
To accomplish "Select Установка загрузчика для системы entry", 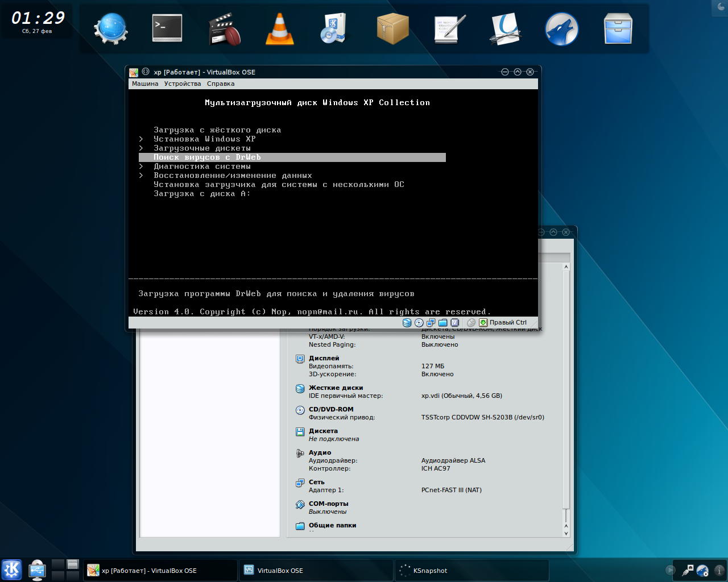I will point(279,185).
